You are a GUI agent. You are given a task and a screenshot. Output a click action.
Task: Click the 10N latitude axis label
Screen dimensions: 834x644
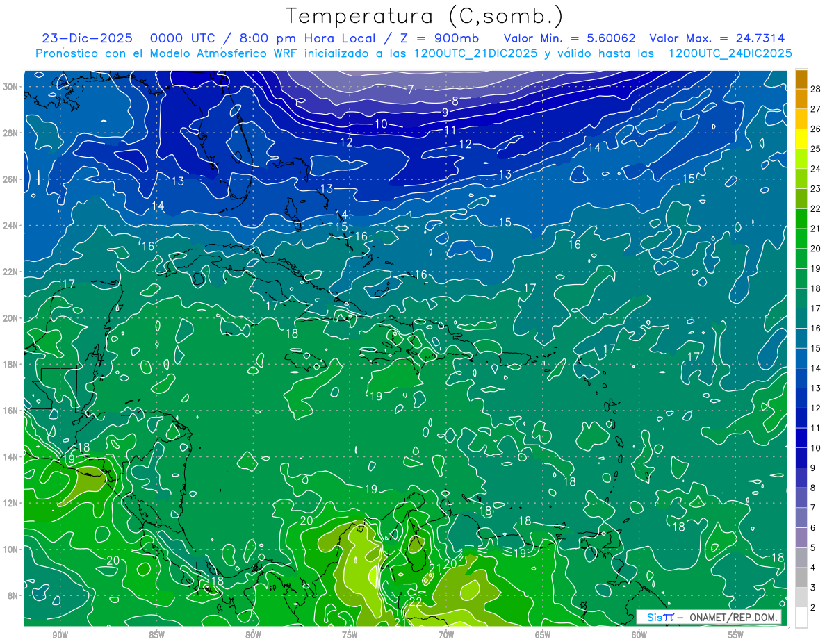click(x=10, y=549)
